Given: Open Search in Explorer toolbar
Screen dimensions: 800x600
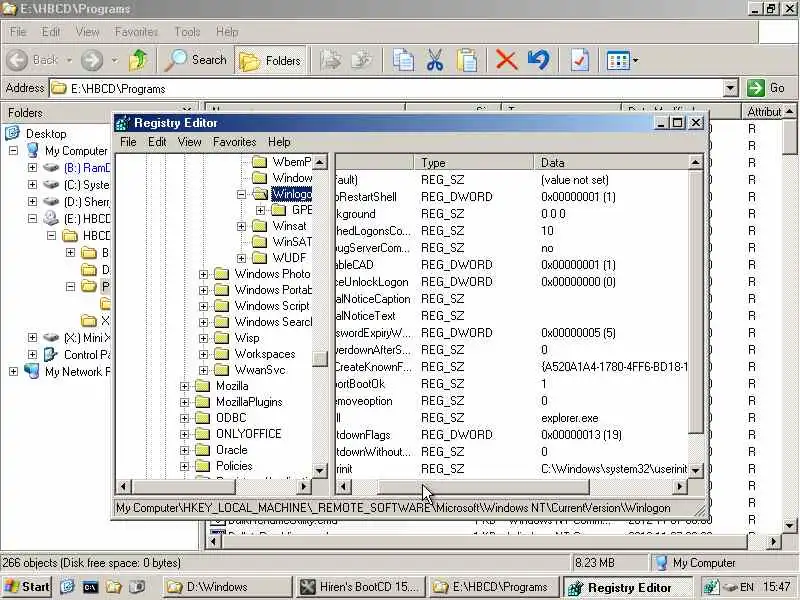Looking at the screenshot, I should (196, 60).
